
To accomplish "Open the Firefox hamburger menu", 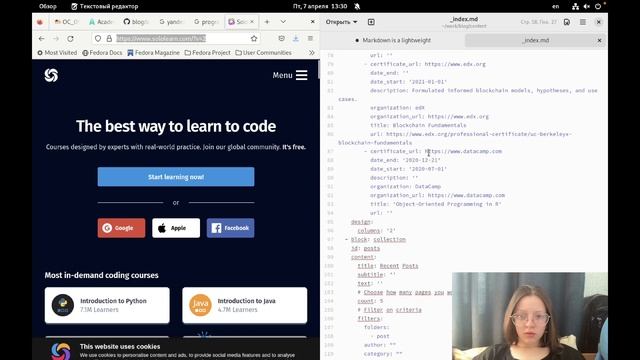I will pyautogui.click(x=310, y=38).
